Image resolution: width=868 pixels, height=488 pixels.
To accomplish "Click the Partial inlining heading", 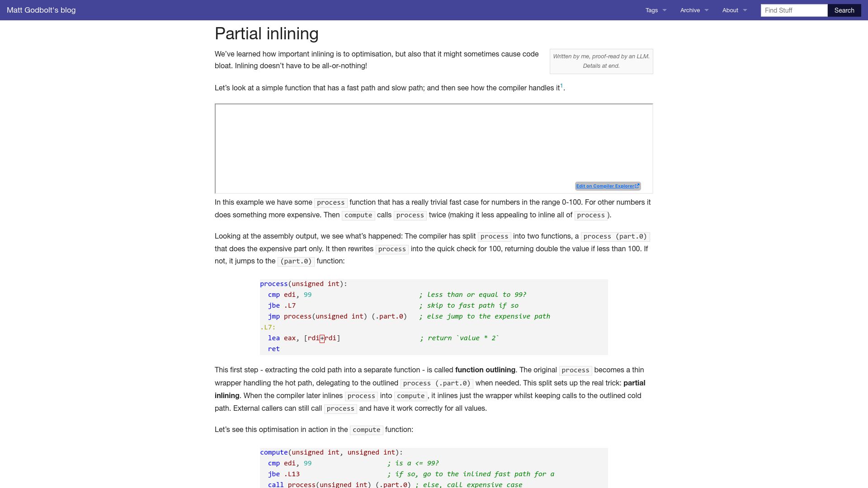I will point(267,33).
